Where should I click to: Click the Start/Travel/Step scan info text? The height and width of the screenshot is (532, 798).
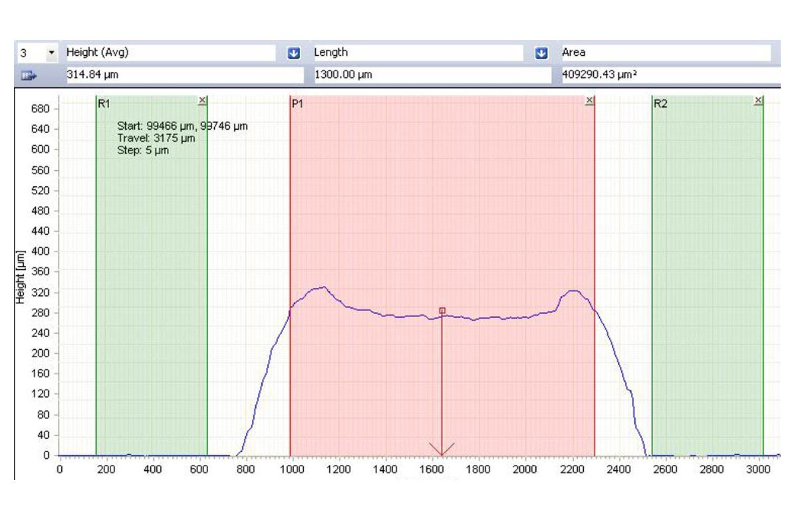click(x=182, y=138)
